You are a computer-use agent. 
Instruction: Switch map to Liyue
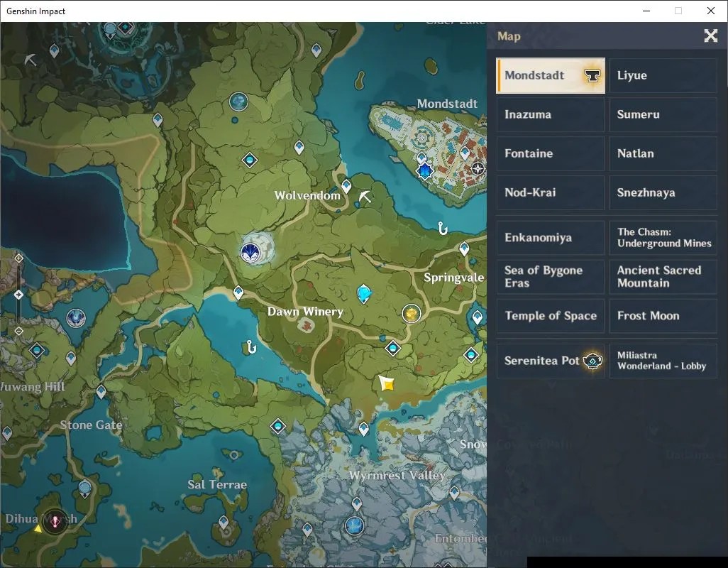663,75
